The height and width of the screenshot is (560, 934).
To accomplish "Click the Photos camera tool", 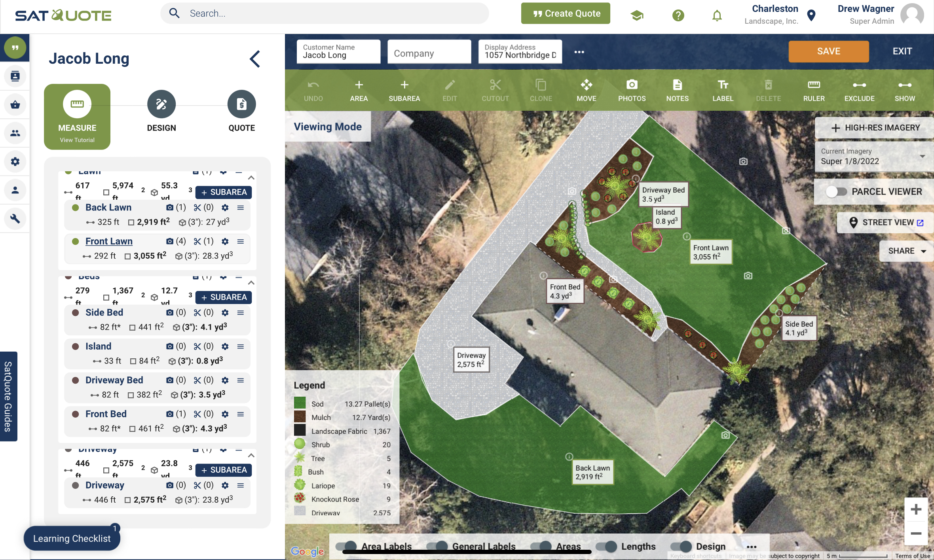I will [x=632, y=90].
